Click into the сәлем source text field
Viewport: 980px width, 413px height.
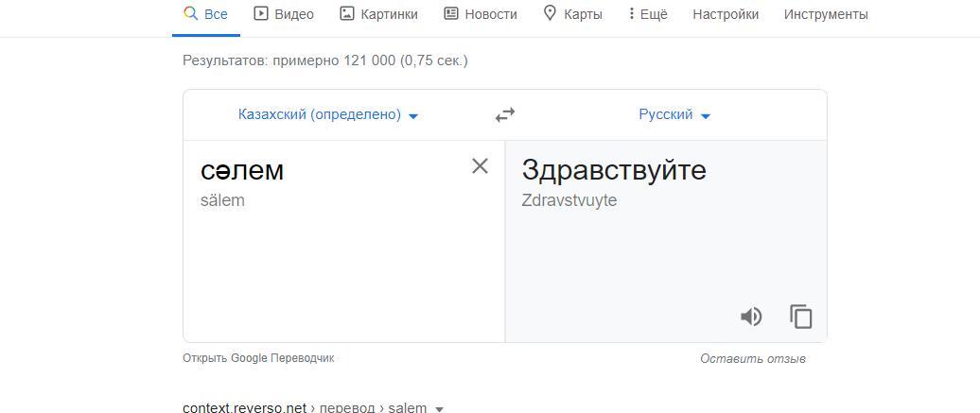343,241
